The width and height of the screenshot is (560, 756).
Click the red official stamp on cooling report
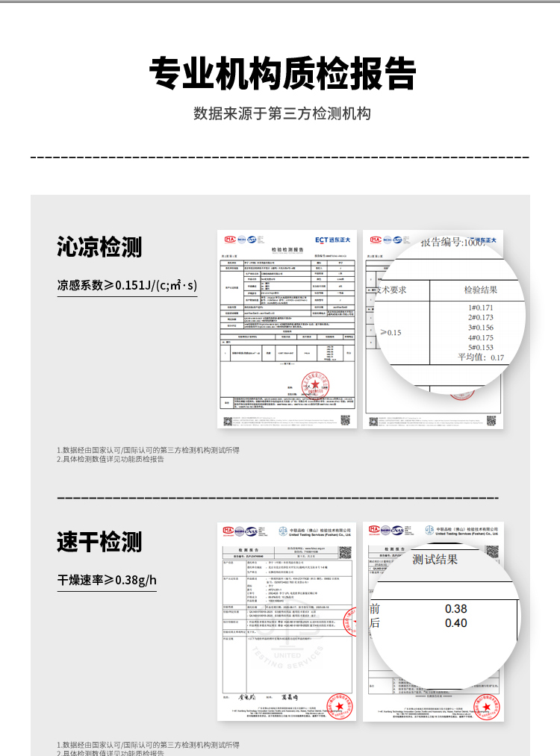point(314,385)
